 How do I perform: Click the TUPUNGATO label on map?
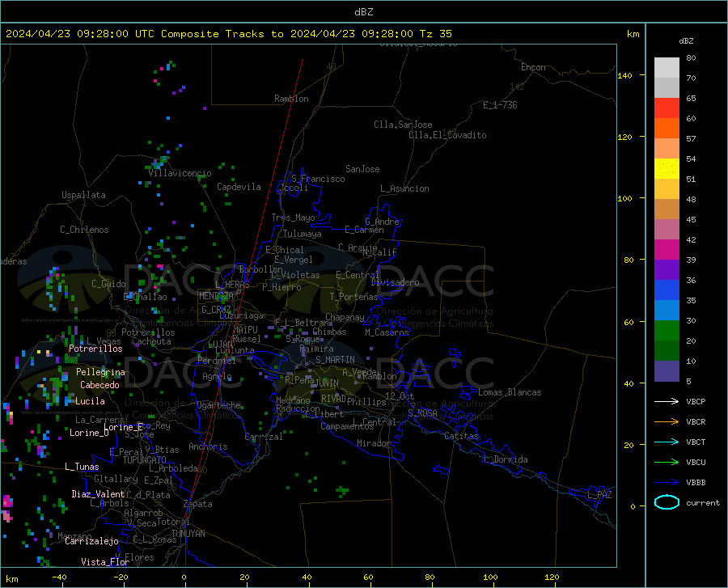[145, 460]
